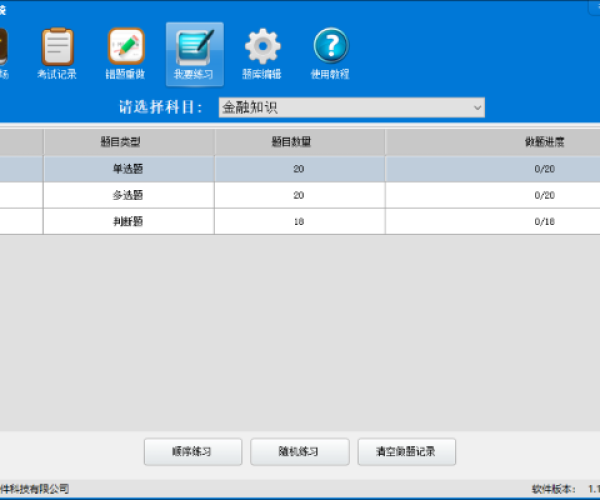Open 错题重做 wrong-question redo icon

tap(125, 54)
